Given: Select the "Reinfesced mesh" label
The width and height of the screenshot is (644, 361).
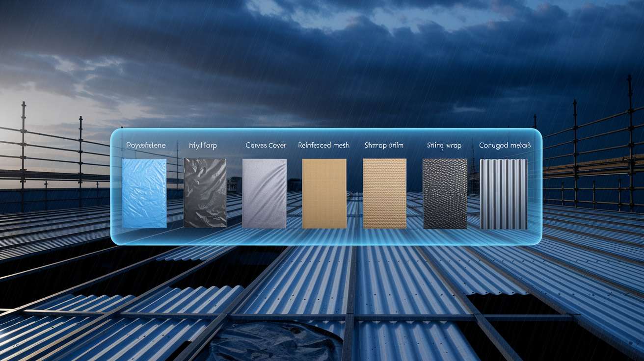Looking at the screenshot, I should 324,145.
